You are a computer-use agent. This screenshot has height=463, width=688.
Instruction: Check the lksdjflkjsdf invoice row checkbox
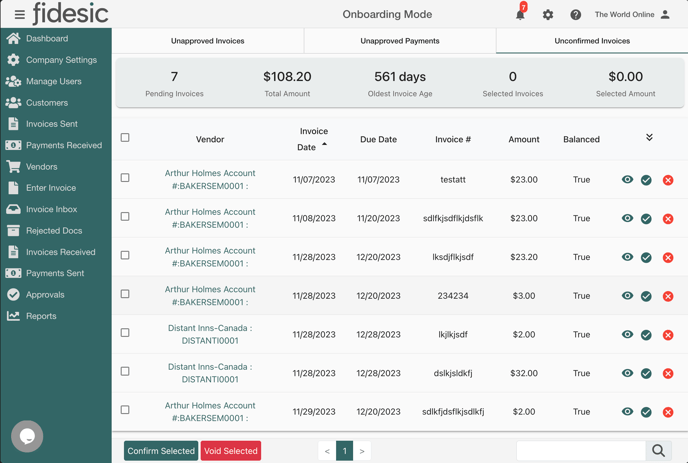coord(125,255)
